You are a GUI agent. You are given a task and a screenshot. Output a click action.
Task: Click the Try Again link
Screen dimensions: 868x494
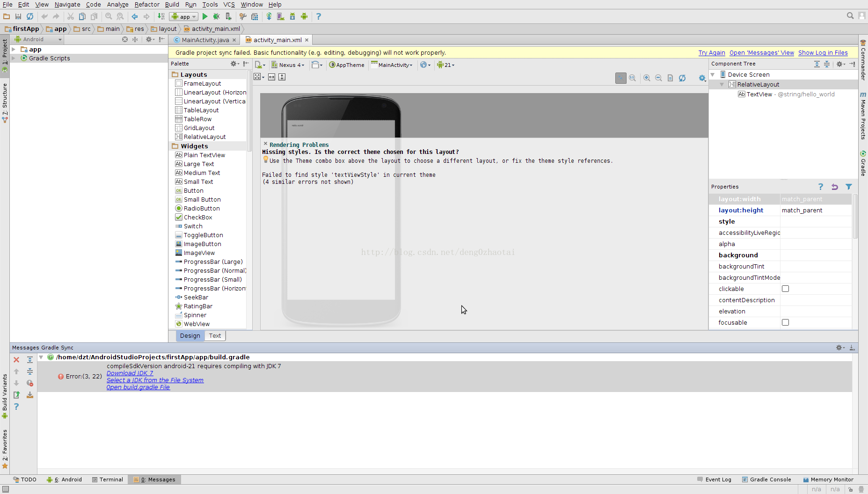point(712,52)
